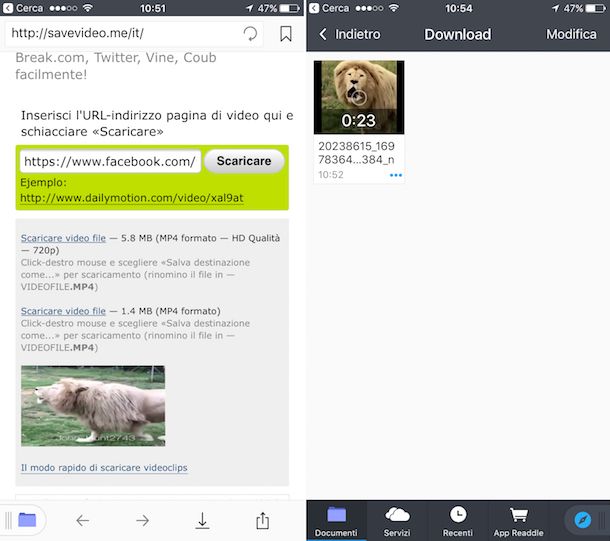Tap Indietro to go back
The height and width of the screenshot is (541, 610).
point(349,34)
